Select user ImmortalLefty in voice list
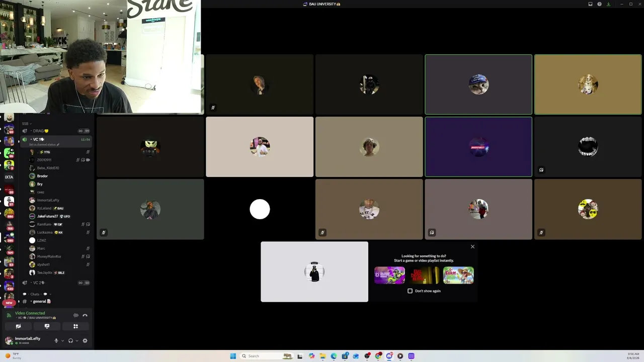 click(x=59, y=200)
